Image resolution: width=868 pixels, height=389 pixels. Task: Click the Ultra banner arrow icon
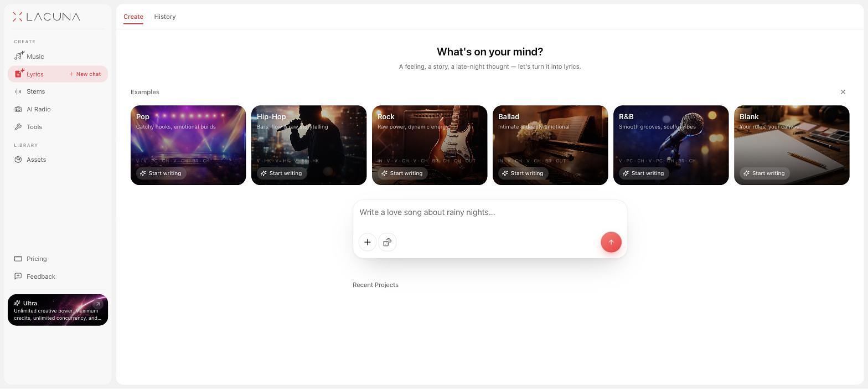click(x=98, y=304)
